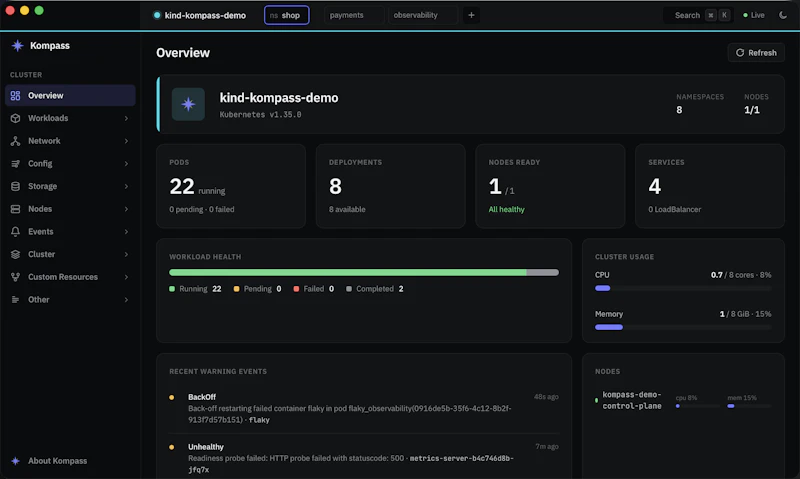The image size is (800, 479).
Task: Click the gray Completed legend square
Action: click(349, 289)
